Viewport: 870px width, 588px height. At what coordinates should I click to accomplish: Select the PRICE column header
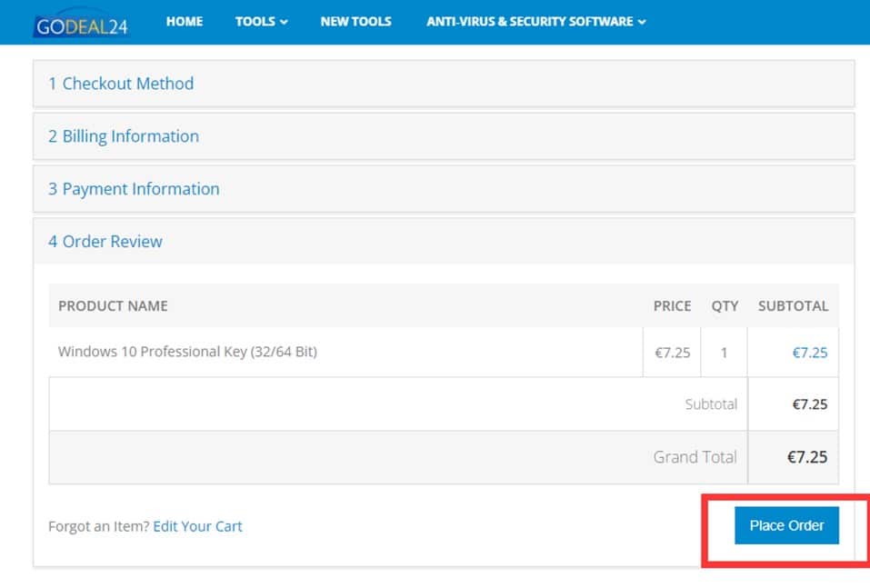click(x=672, y=306)
